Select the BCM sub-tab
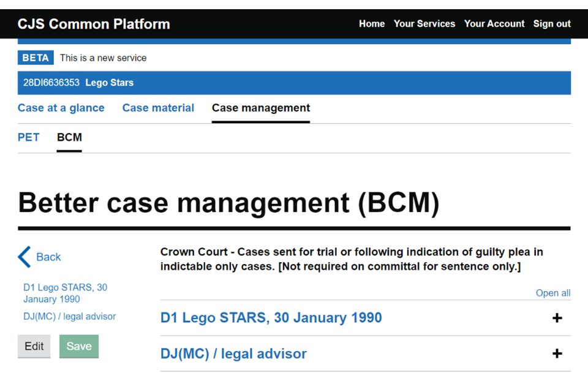The height and width of the screenshot is (392, 588). tap(69, 137)
